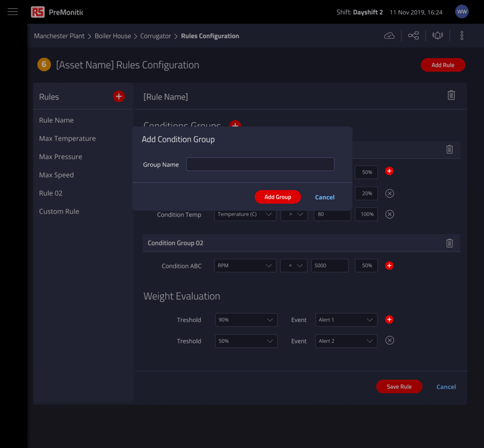The height and width of the screenshot is (448, 484).
Task: Open the Temperature (C) parameter dropdown
Action: pyautogui.click(x=245, y=214)
